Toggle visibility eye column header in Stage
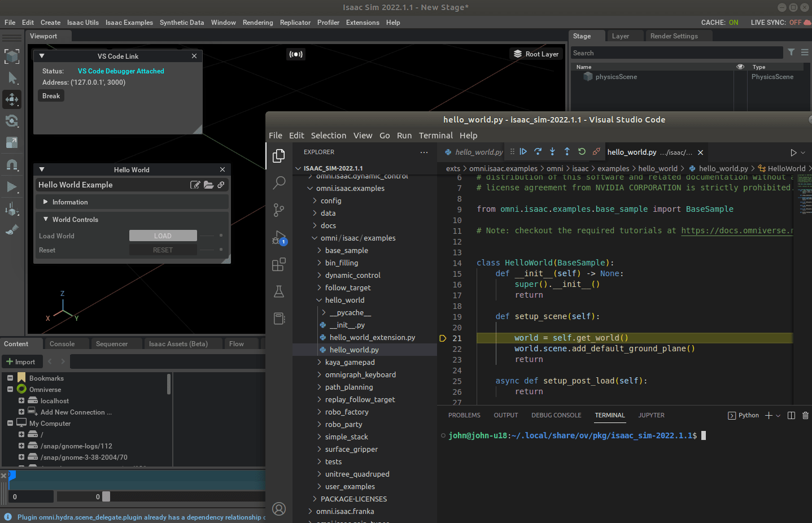 pyautogui.click(x=740, y=67)
